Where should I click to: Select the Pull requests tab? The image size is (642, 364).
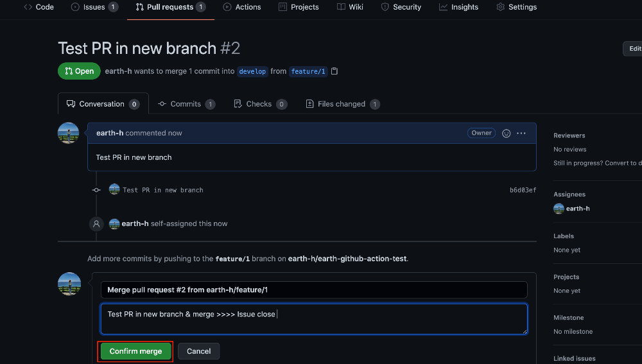170,7
